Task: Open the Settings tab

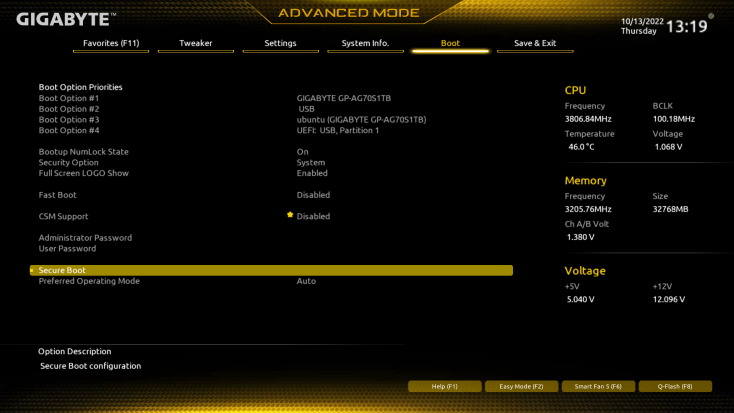Action: coord(280,44)
